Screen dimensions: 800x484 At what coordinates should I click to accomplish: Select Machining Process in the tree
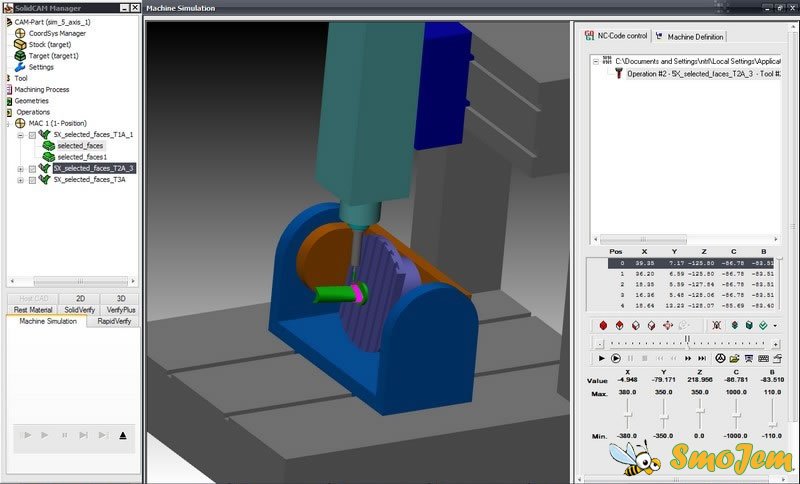[x=42, y=89]
